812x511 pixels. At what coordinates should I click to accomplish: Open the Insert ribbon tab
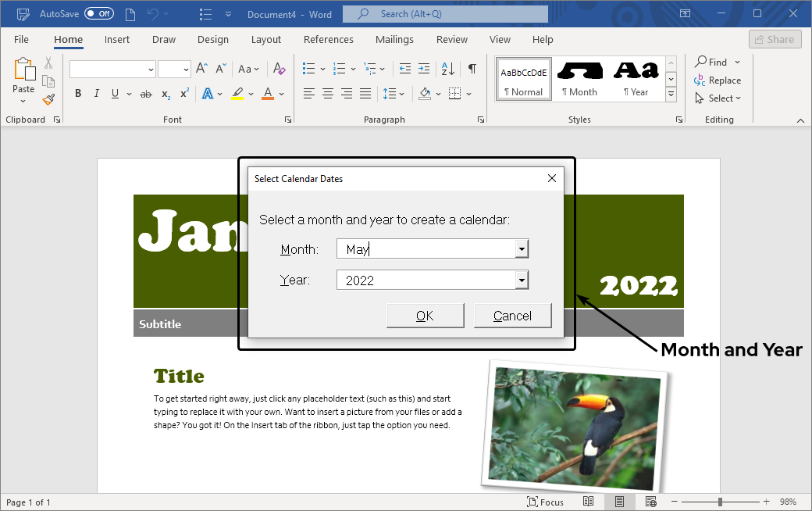[x=117, y=40]
